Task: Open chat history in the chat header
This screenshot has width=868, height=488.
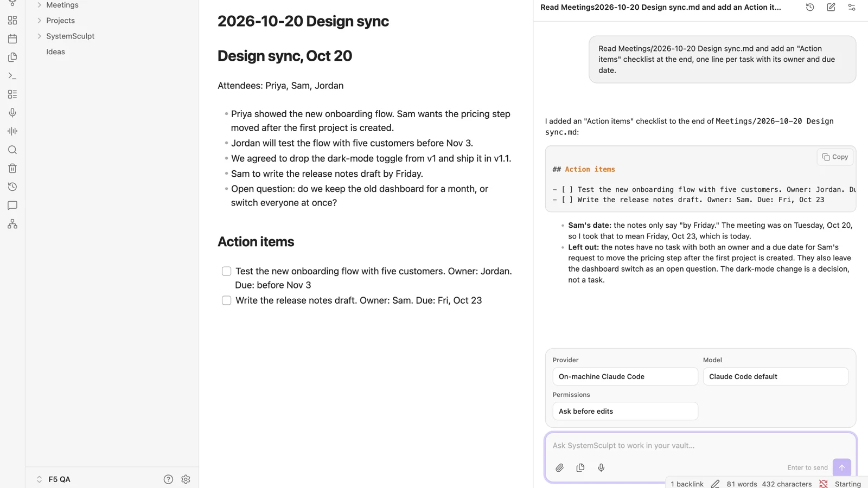Action: coord(810,7)
